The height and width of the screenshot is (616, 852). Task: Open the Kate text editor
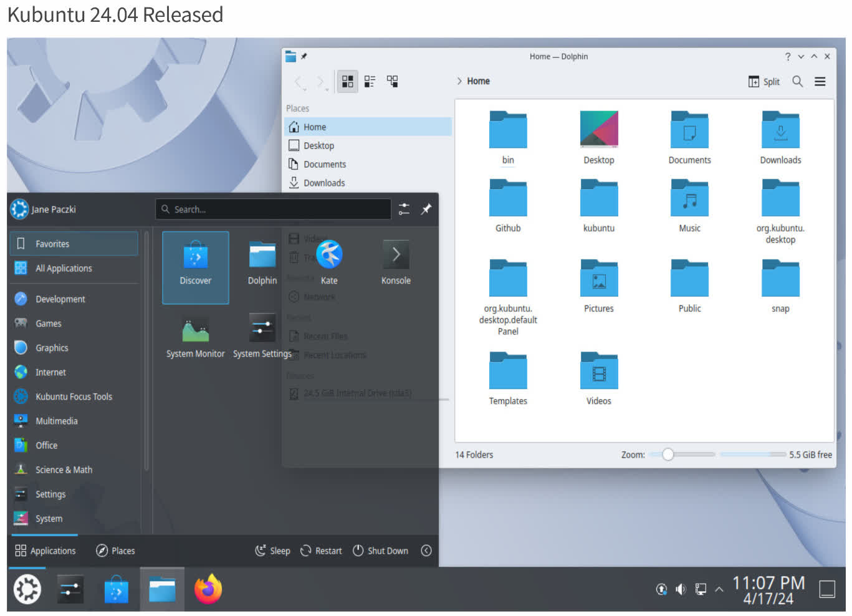(329, 263)
